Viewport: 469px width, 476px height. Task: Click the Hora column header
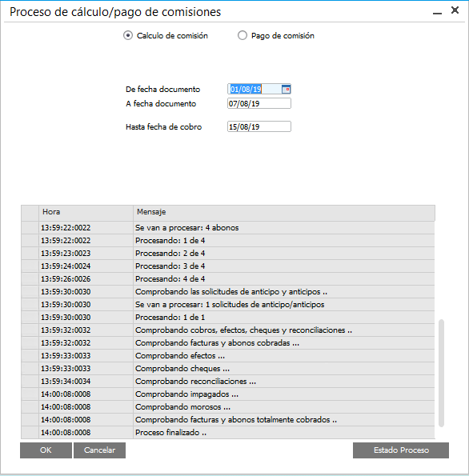[x=86, y=212]
